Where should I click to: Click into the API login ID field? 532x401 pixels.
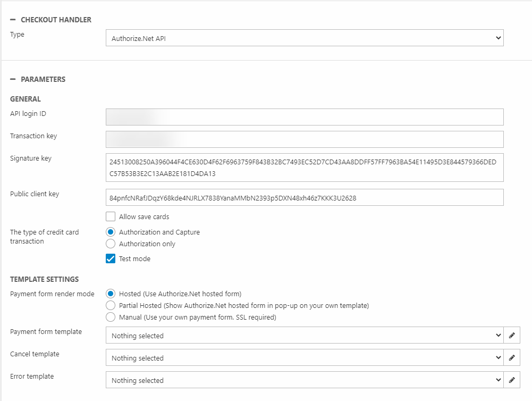(x=304, y=117)
